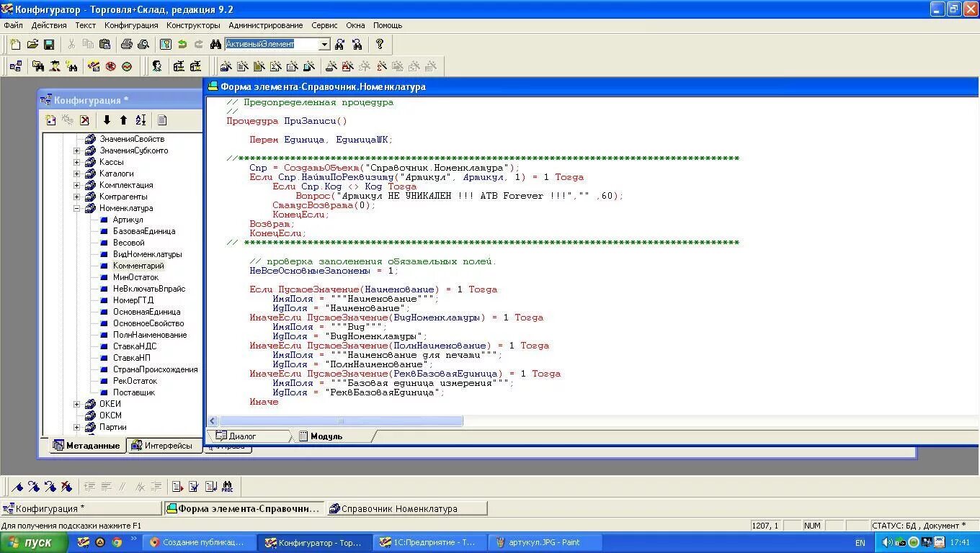980x553 pixels.
Task: Open the Действия menu
Action: click(x=49, y=25)
